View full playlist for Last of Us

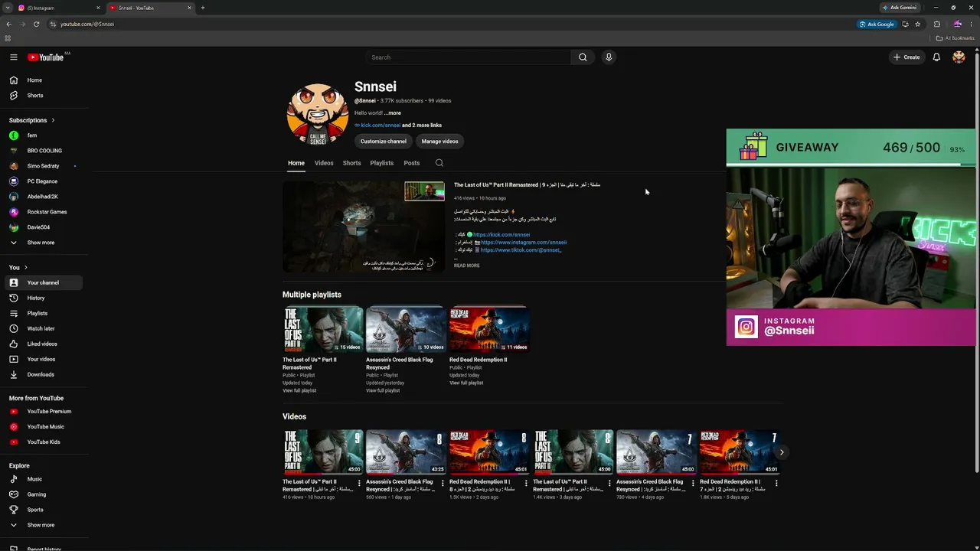pos(299,390)
